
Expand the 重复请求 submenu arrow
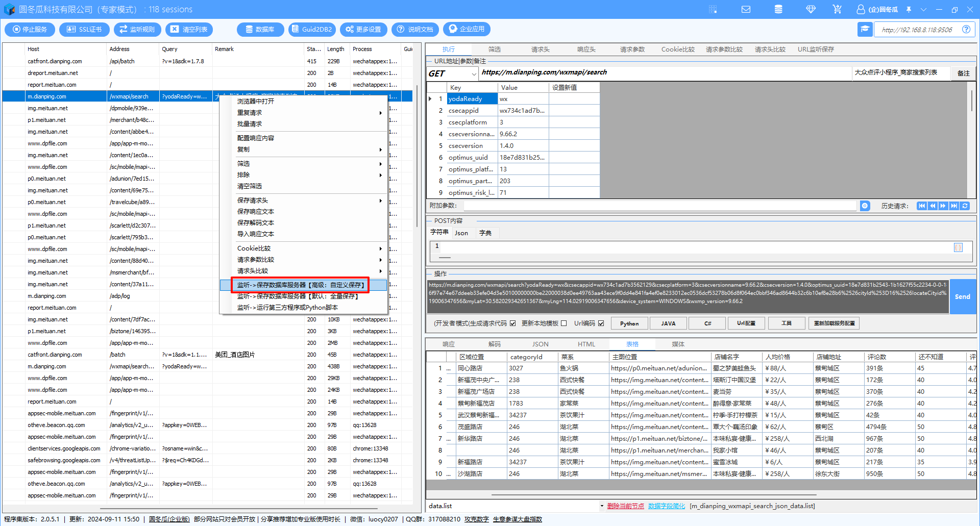click(380, 113)
